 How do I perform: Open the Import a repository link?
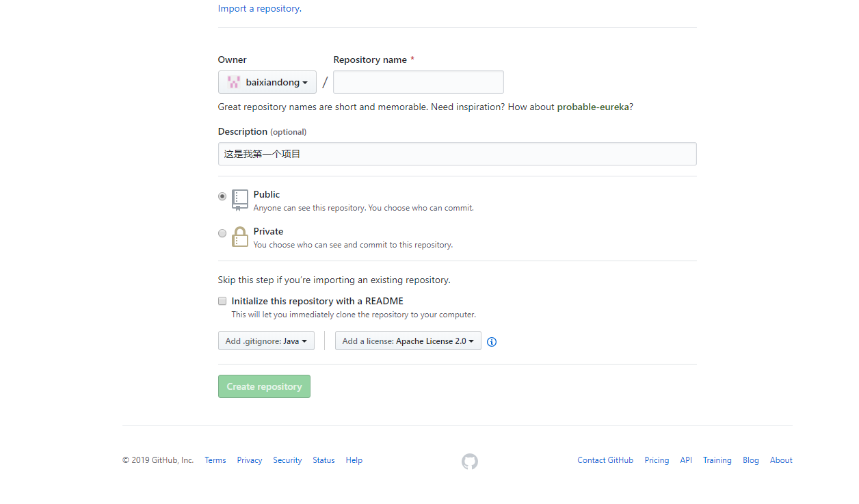pos(259,8)
